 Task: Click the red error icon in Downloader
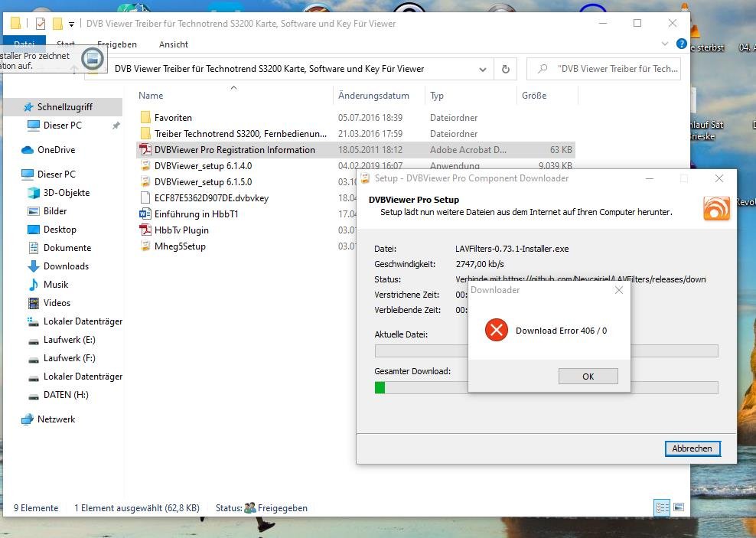pyautogui.click(x=497, y=331)
